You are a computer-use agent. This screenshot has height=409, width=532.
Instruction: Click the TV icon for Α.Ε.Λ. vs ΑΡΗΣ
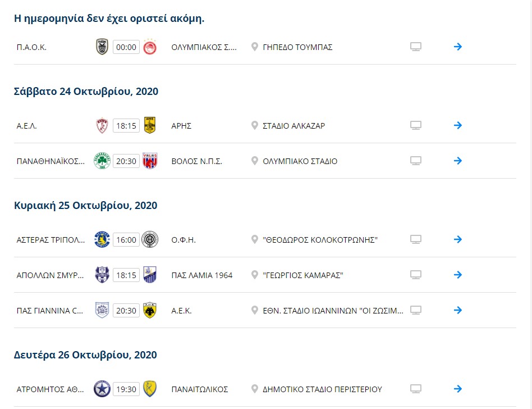pos(416,125)
